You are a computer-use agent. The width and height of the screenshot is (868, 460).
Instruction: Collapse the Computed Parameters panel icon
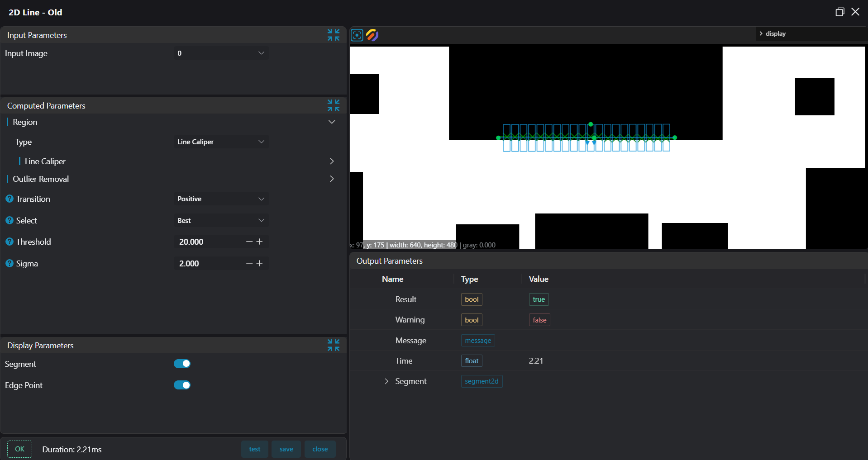click(334, 105)
